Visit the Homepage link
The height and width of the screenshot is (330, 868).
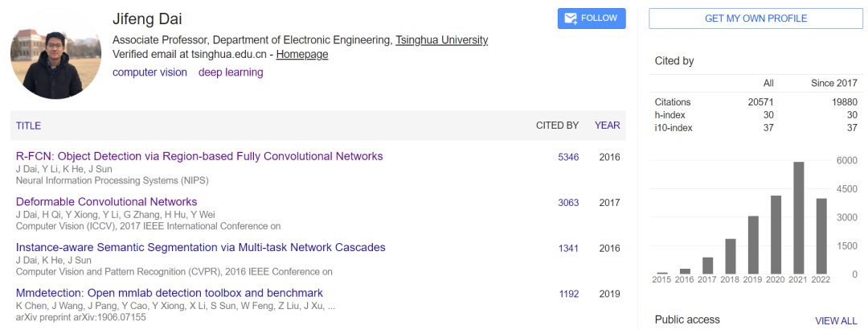(x=302, y=55)
